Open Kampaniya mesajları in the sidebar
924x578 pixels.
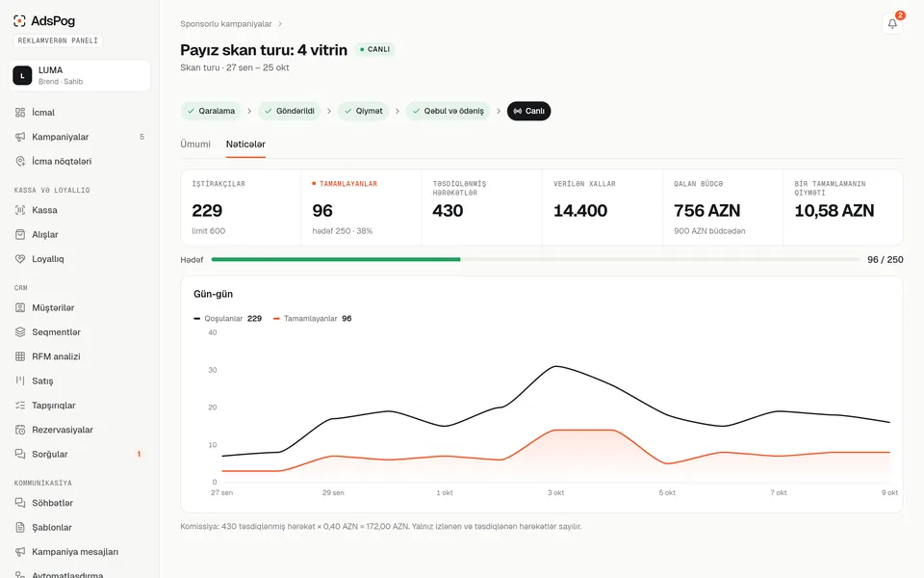click(x=80, y=552)
